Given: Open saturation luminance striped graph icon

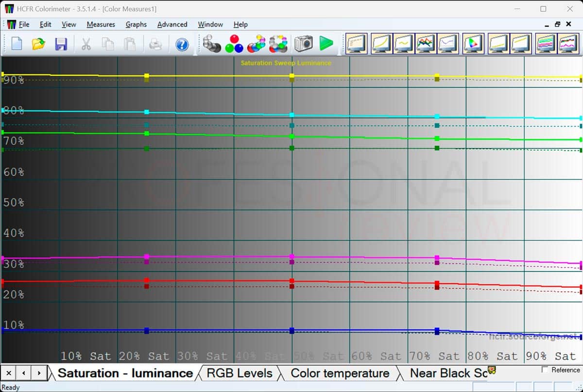Looking at the screenshot, I should click(x=546, y=44).
